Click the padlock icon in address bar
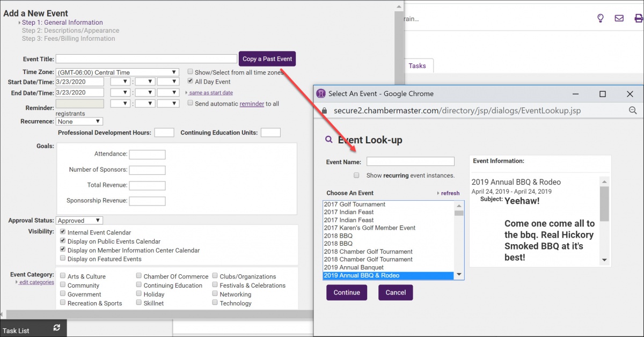644x337 pixels. click(x=324, y=111)
